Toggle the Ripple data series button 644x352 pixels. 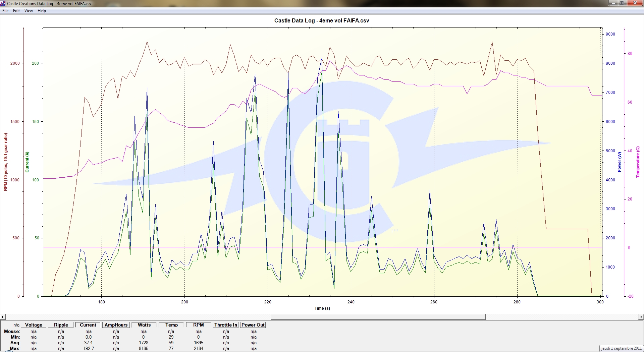[61, 325]
